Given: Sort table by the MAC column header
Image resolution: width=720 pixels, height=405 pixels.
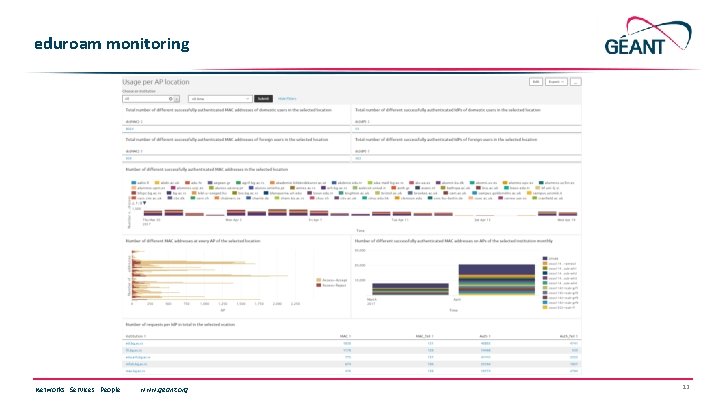Looking at the screenshot, I should [x=345, y=336].
